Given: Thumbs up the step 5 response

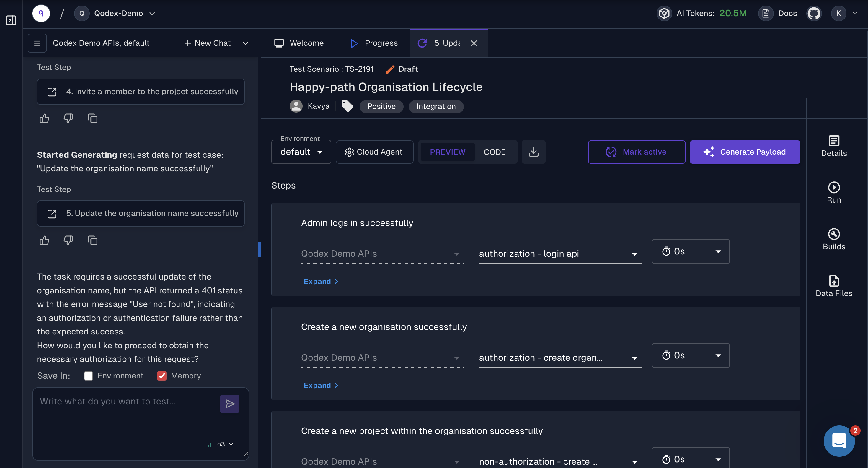Looking at the screenshot, I should 45,240.
